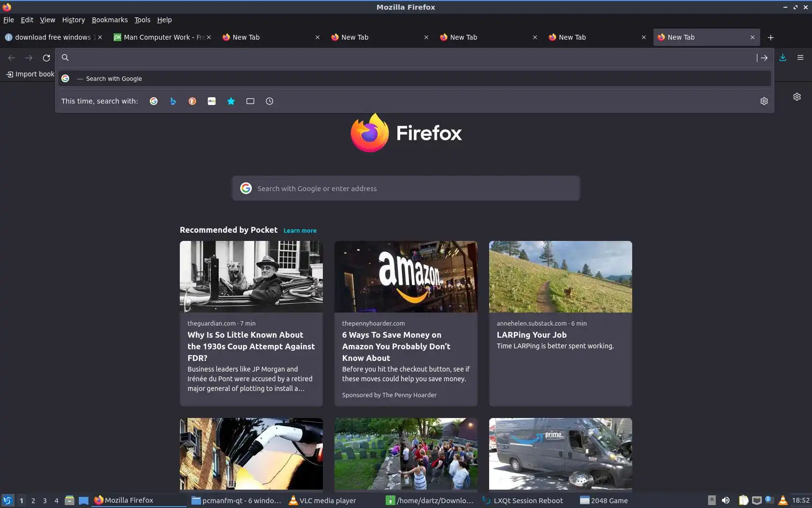Image resolution: width=812 pixels, height=508 pixels.
Task: Search in open Tabs using the rectangle icon
Action: [x=250, y=101]
